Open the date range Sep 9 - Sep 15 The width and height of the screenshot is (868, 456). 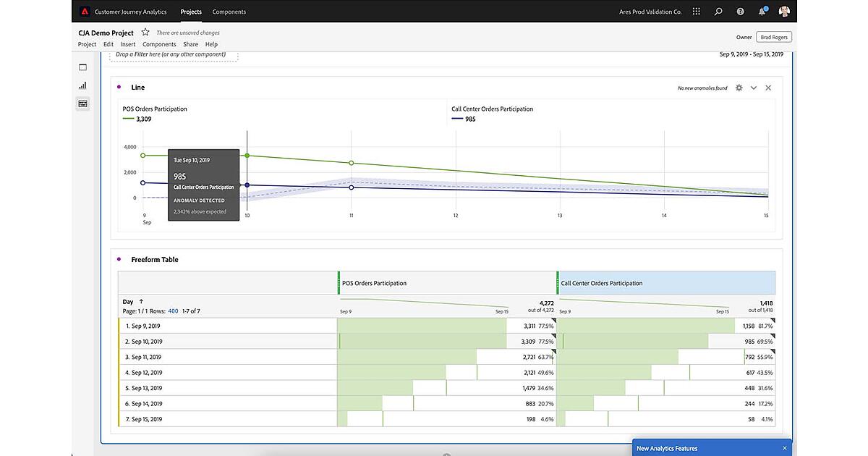click(751, 54)
